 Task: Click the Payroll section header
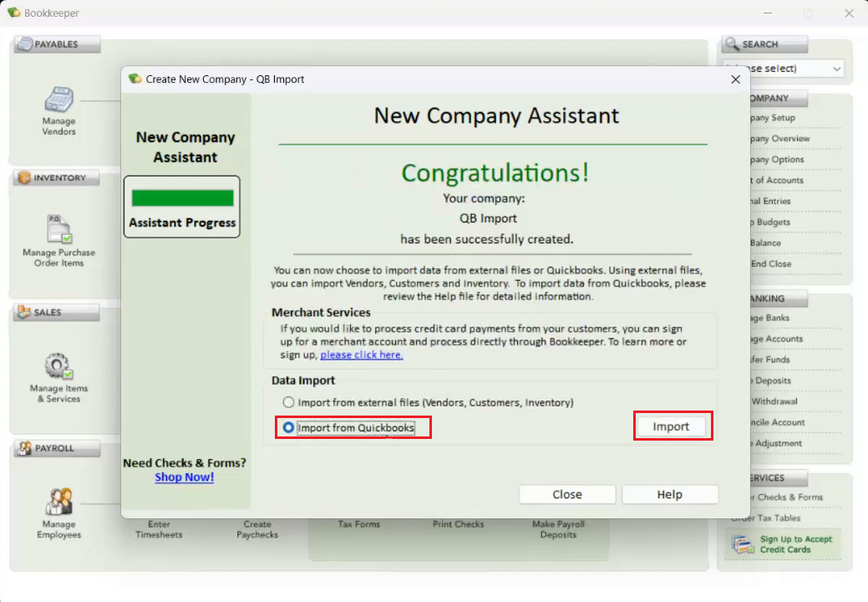coord(57,448)
